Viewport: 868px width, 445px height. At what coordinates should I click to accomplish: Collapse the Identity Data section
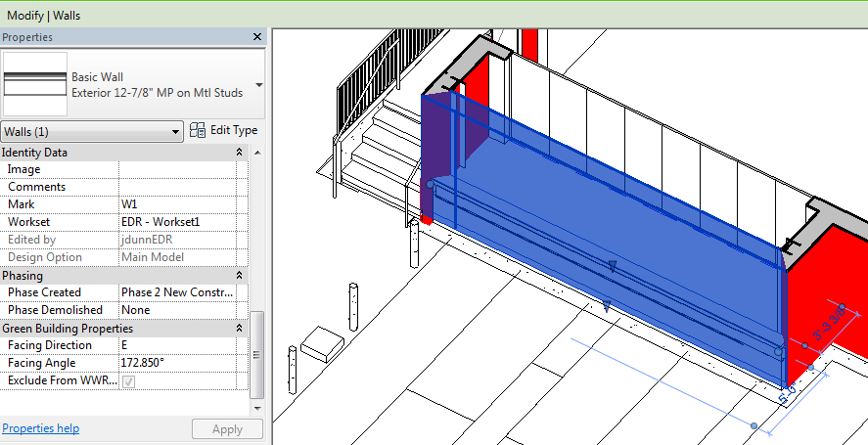(239, 153)
